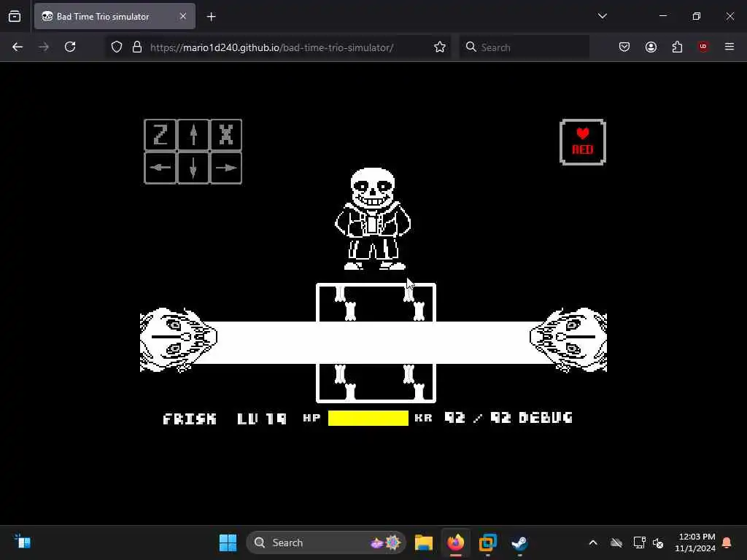Tap the on-screen left arrow key
The width and height of the screenshot is (747, 560).
click(x=160, y=168)
